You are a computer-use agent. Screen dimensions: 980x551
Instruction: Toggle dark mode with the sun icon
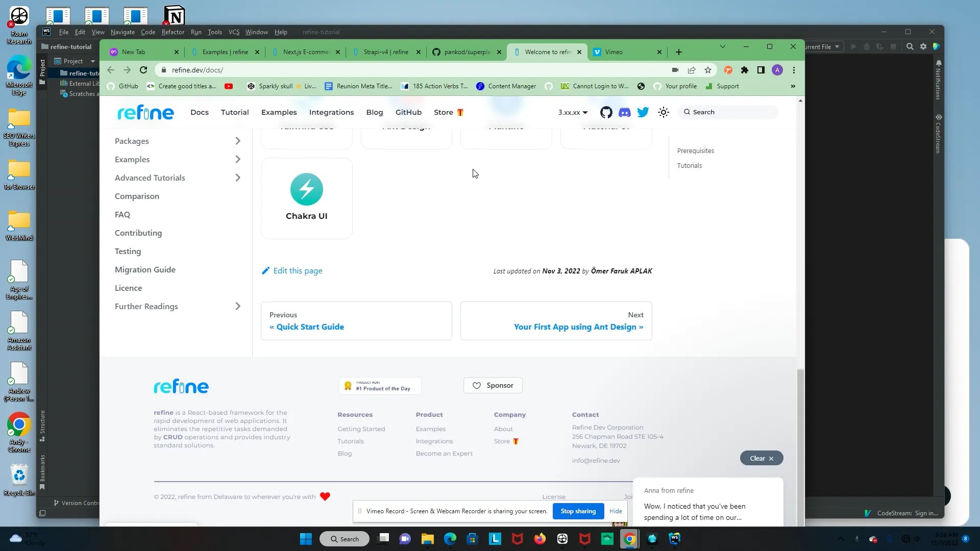pos(664,112)
